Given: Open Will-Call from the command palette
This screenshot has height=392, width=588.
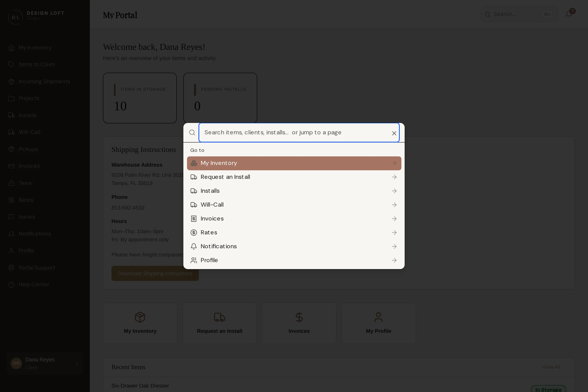Looking at the screenshot, I should click(294, 205).
